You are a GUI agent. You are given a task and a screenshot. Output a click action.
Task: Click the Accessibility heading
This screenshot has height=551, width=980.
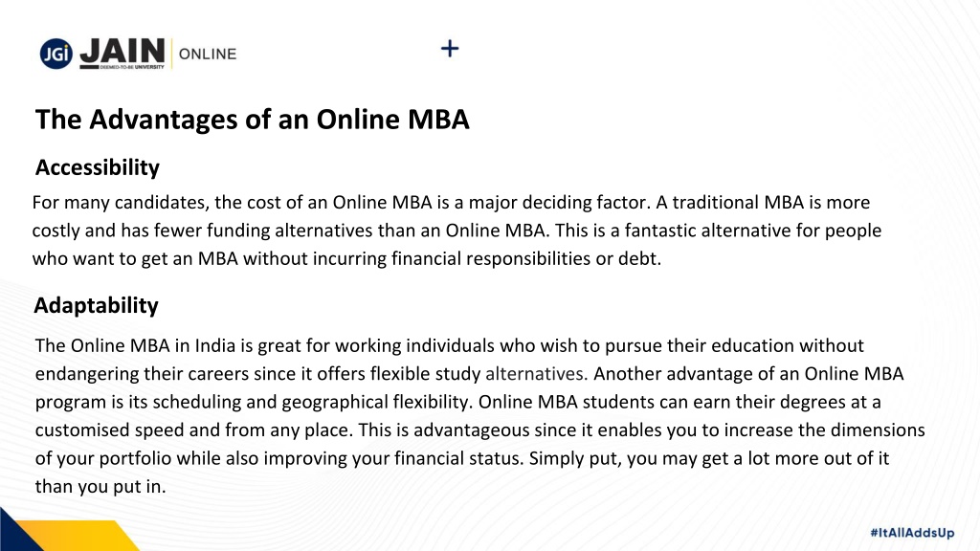(98, 167)
